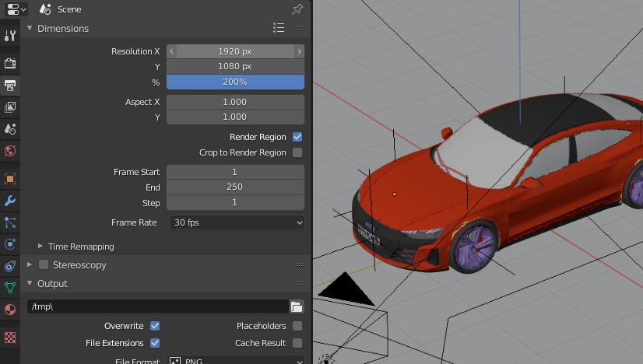
Task: Open the Output properties tab (printer icon)
Action: pos(10,86)
